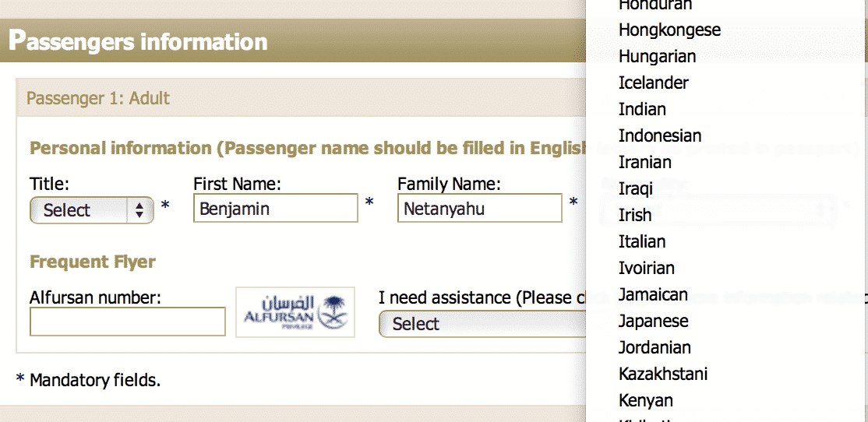Click the Alfursan Privilege logo
Viewport: 868px width, 422px height.
click(x=295, y=312)
